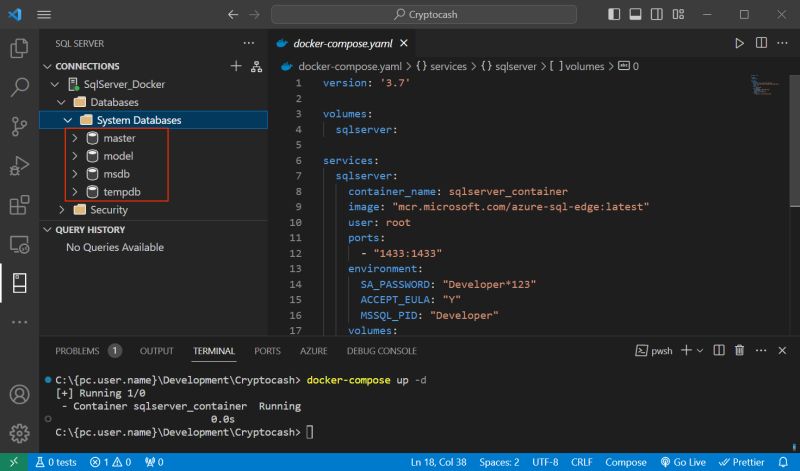Go back with the navigation arrow
The height and width of the screenshot is (471, 800).
(233, 14)
